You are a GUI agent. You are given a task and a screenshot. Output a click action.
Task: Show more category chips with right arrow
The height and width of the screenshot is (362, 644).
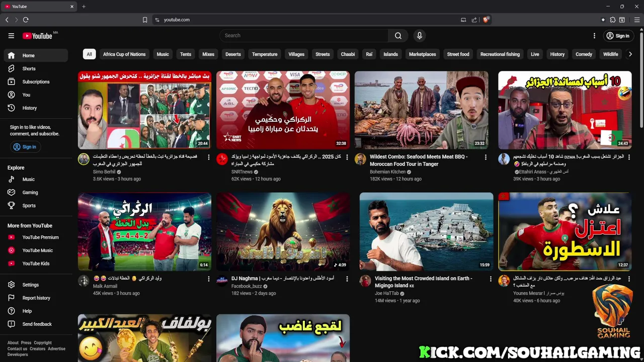pos(630,54)
